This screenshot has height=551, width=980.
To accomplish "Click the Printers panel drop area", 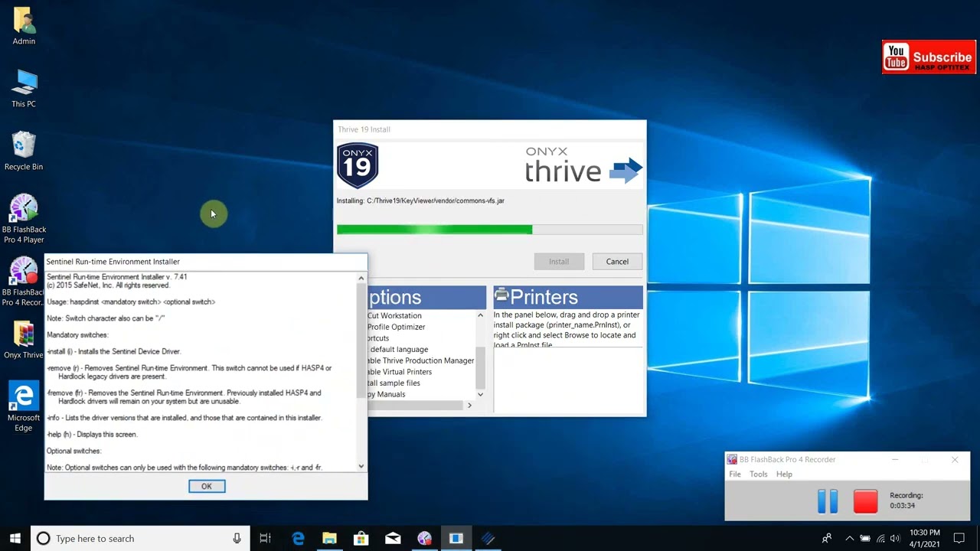I will [x=568, y=380].
